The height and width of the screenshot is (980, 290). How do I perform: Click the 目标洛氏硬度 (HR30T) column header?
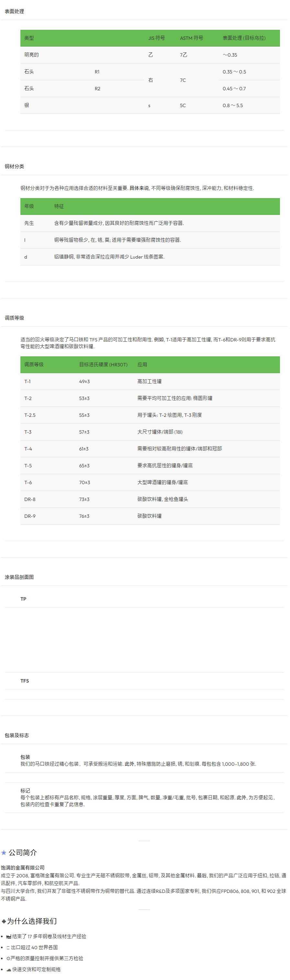(x=103, y=364)
